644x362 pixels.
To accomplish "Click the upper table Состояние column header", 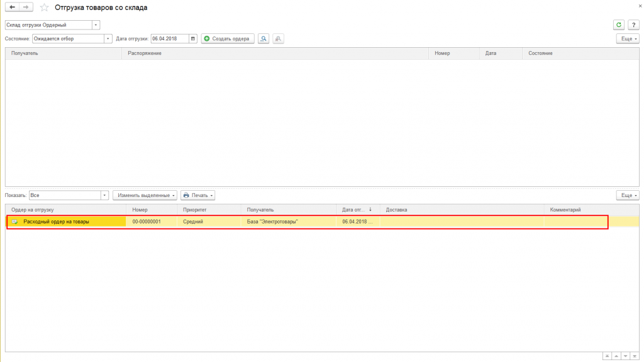I will pos(580,54).
